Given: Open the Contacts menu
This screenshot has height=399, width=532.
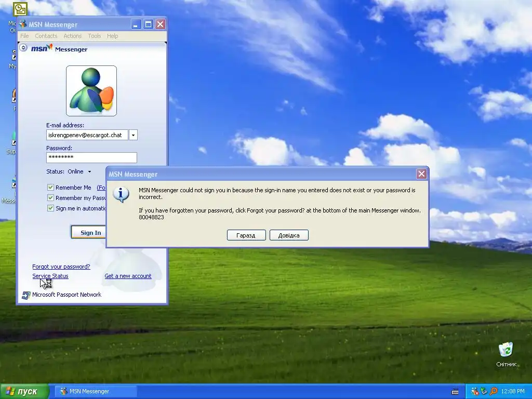Looking at the screenshot, I should pyautogui.click(x=46, y=36).
